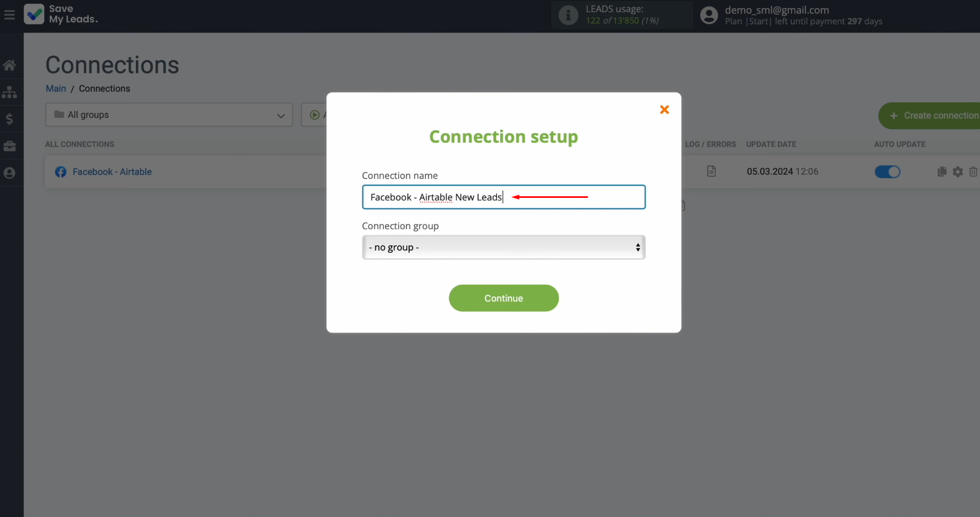
Task: Click the UPDATE DATE column header
Action: click(x=771, y=144)
